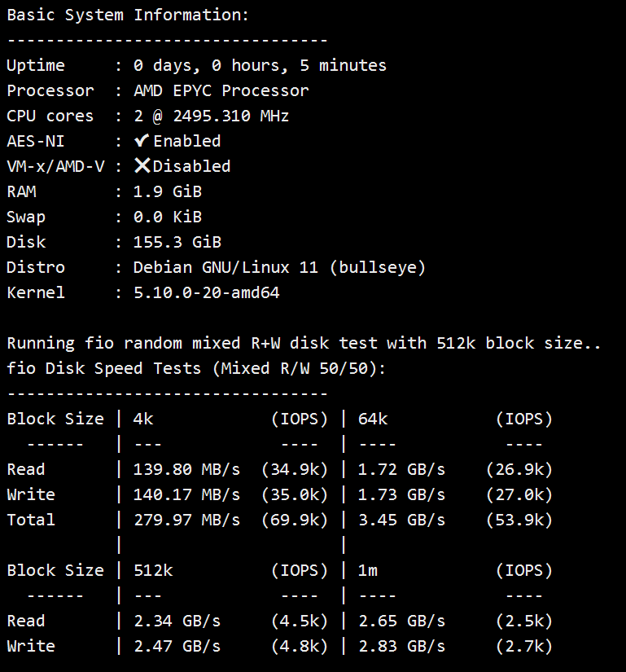This screenshot has height=672, width=626.
Task: Click the X icon beside VM-x/AMD-V Disabled
Action: click(x=142, y=166)
